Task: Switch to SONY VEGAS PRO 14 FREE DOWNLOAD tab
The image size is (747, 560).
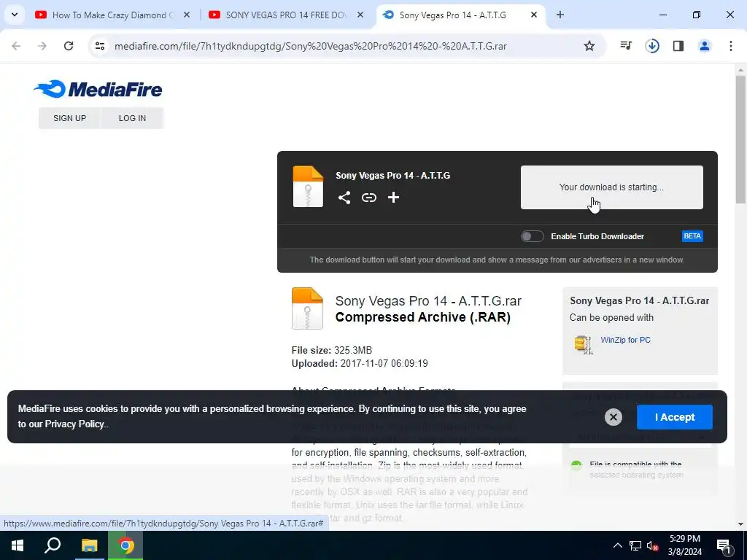Action: [x=286, y=15]
